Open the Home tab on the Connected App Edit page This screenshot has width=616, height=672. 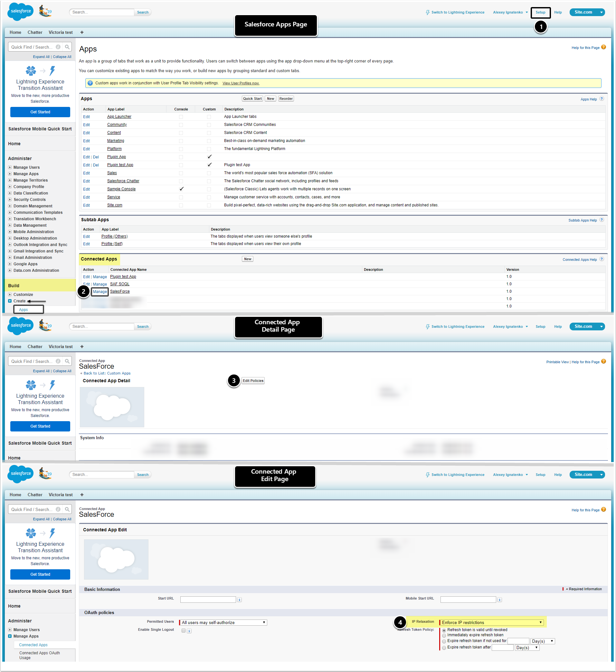click(x=15, y=495)
